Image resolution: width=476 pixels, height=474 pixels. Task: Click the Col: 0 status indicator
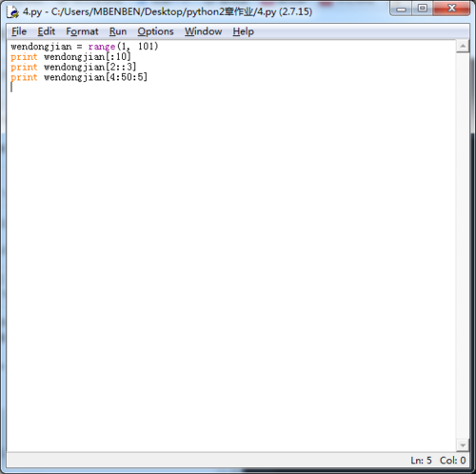coord(452,460)
